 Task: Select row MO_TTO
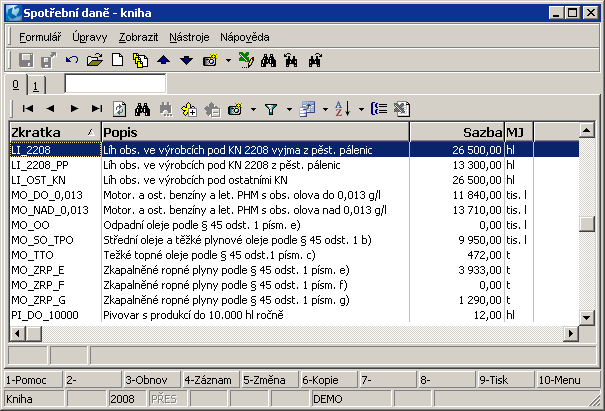(x=294, y=255)
